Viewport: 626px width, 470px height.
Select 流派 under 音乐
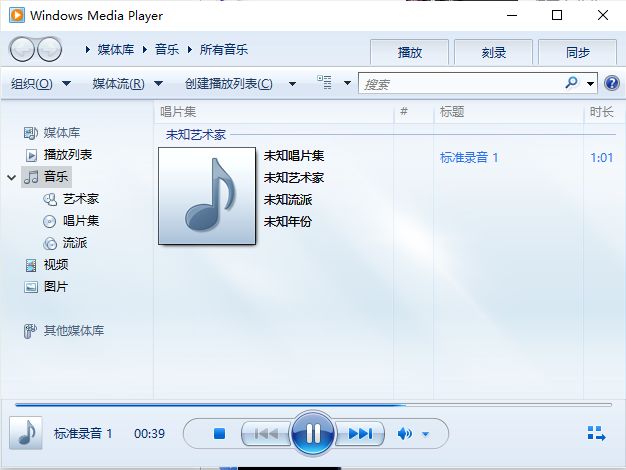(x=65, y=243)
